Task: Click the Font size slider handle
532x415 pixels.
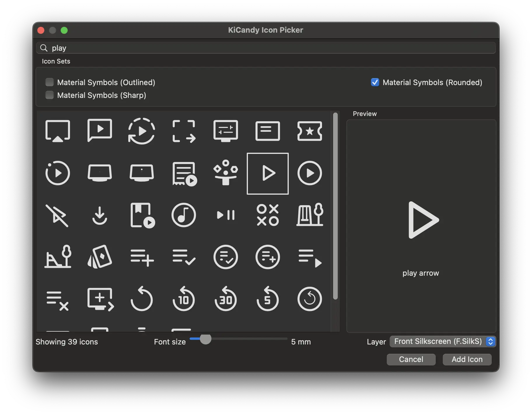Action: (x=206, y=339)
